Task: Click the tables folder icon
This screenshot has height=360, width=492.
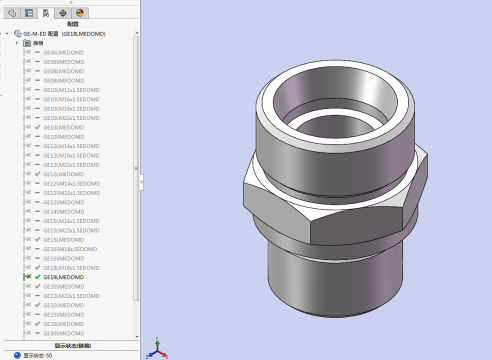Action: pyautogui.click(x=27, y=43)
